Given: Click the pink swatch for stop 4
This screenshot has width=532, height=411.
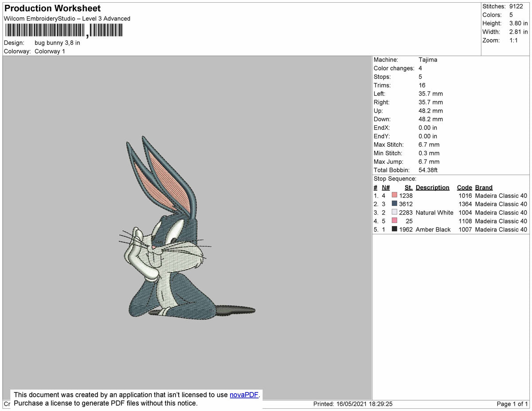Looking at the screenshot, I should click(394, 221).
